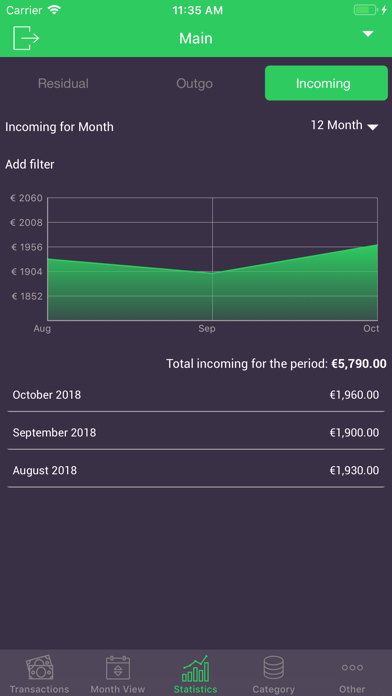Screen dimensions: 392x696
Task: Switch to the Residual segment
Action: coord(63,83)
